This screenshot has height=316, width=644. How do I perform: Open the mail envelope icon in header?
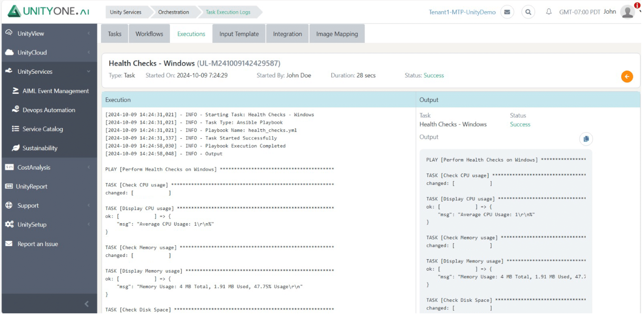pyautogui.click(x=507, y=12)
